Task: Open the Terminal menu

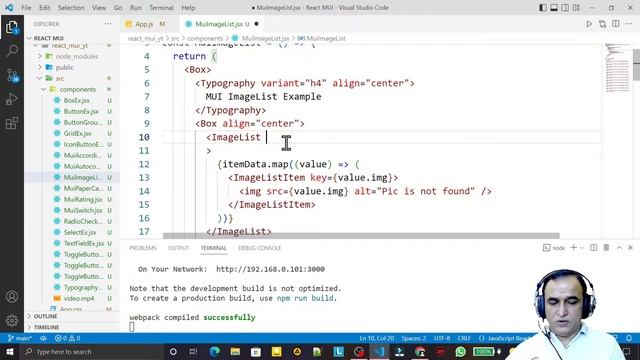Action: coord(161,8)
